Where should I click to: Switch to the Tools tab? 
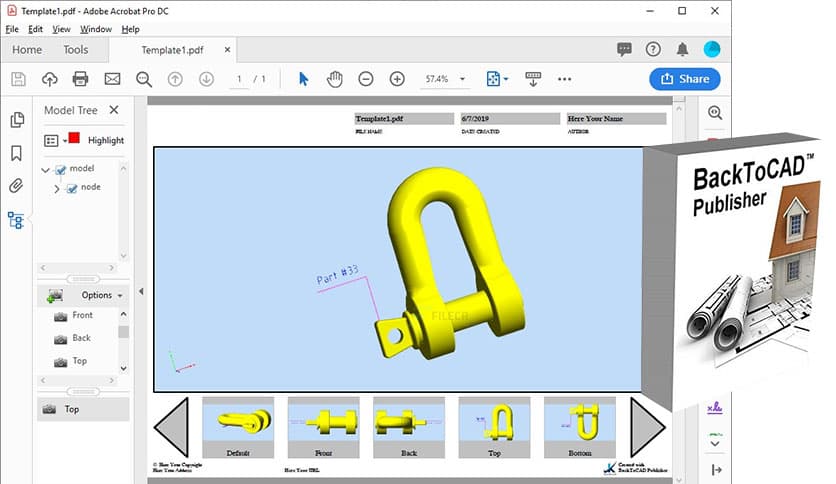tap(76, 50)
